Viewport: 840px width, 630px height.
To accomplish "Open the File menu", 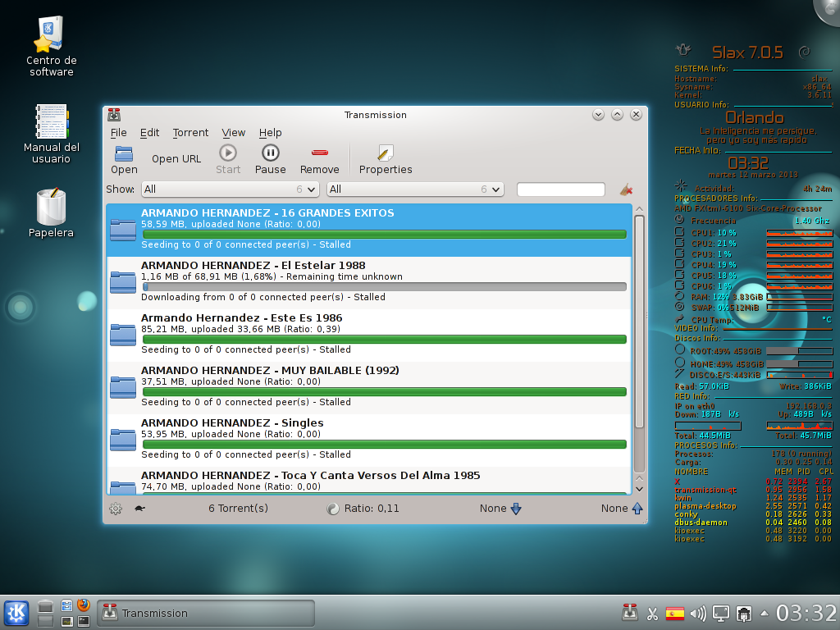I will (x=118, y=132).
